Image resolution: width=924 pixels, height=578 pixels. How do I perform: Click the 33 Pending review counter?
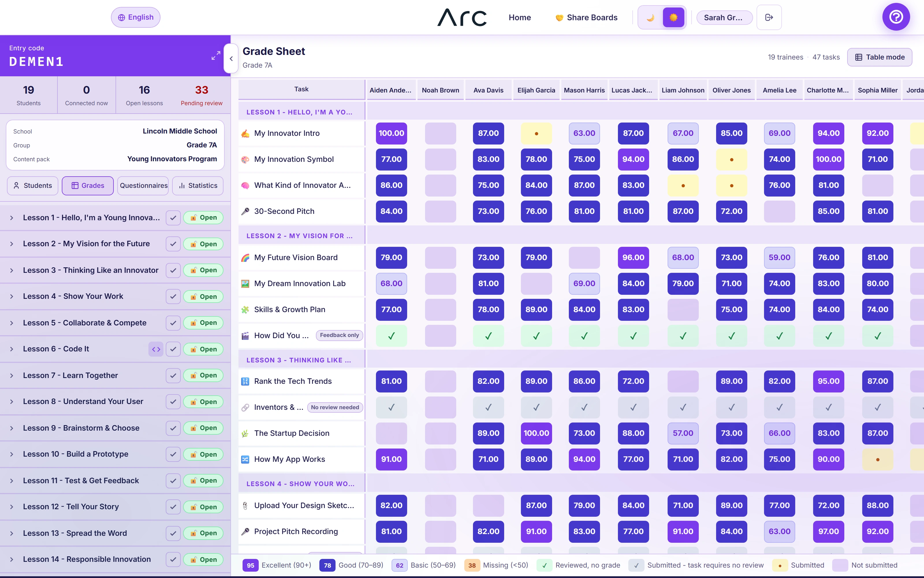pyautogui.click(x=202, y=95)
